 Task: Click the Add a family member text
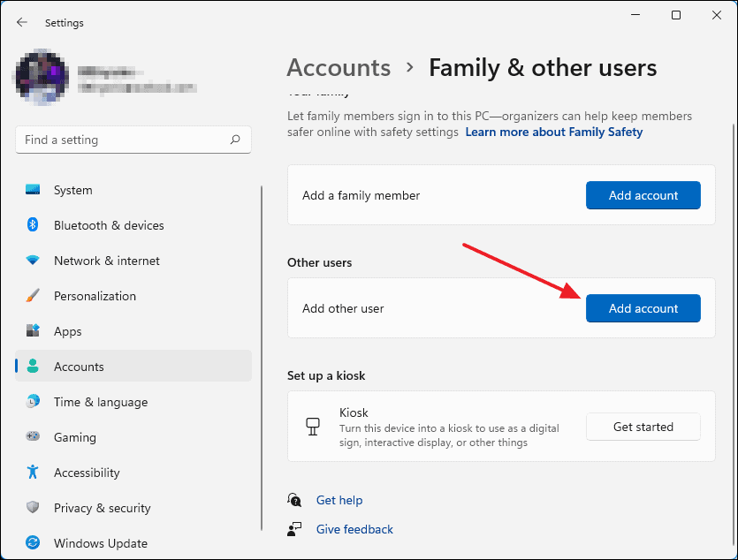pyautogui.click(x=361, y=195)
